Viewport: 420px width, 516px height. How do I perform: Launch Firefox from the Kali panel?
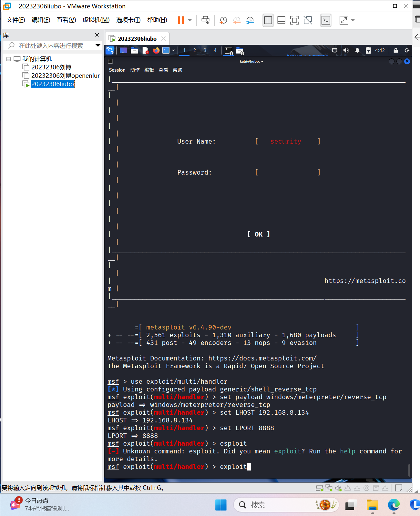click(x=156, y=50)
